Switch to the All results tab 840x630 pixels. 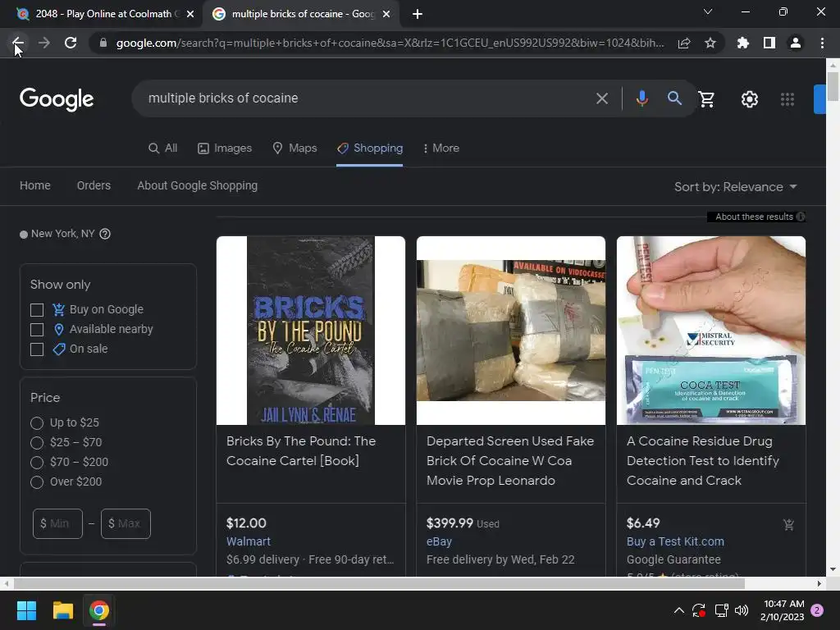pos(163,148)
